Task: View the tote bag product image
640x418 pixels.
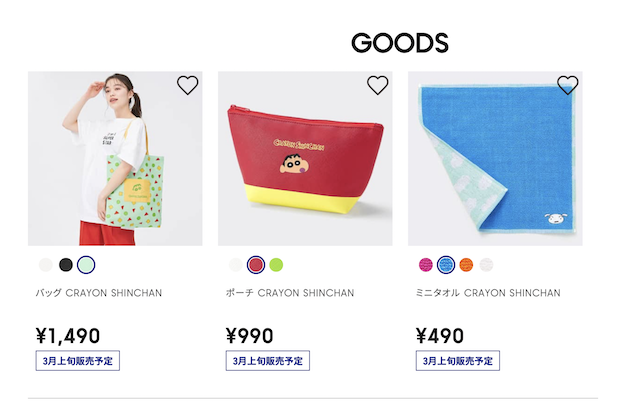Action: point(115,158)
